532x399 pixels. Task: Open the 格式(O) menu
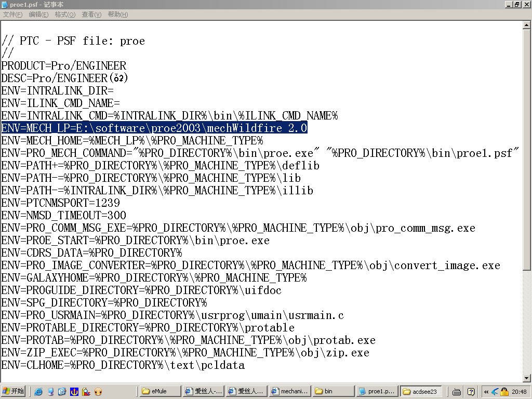[x=65, y=15]
